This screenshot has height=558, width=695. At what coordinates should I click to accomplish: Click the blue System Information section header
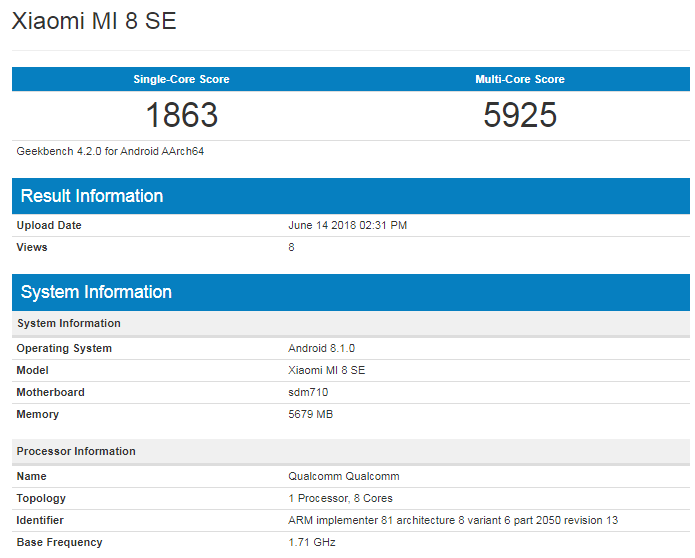pyautogui.click(x=96, y=292)
